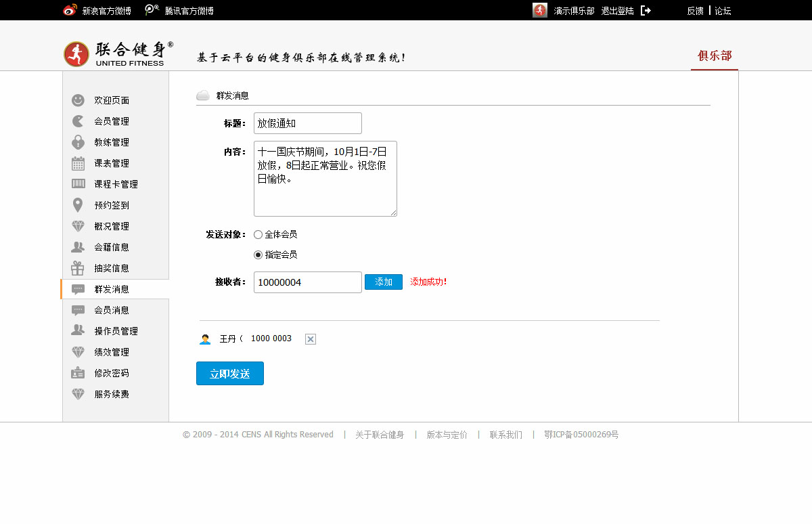Screen dimensions: 812x524
Task: Click the gift box icon for 抽奖信息
Action: tap(78, 268)
